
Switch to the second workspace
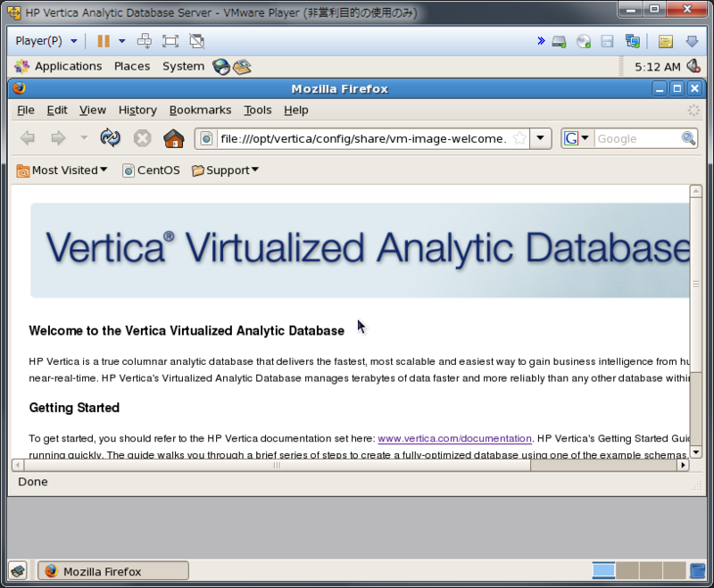click(x=627, y=571)
